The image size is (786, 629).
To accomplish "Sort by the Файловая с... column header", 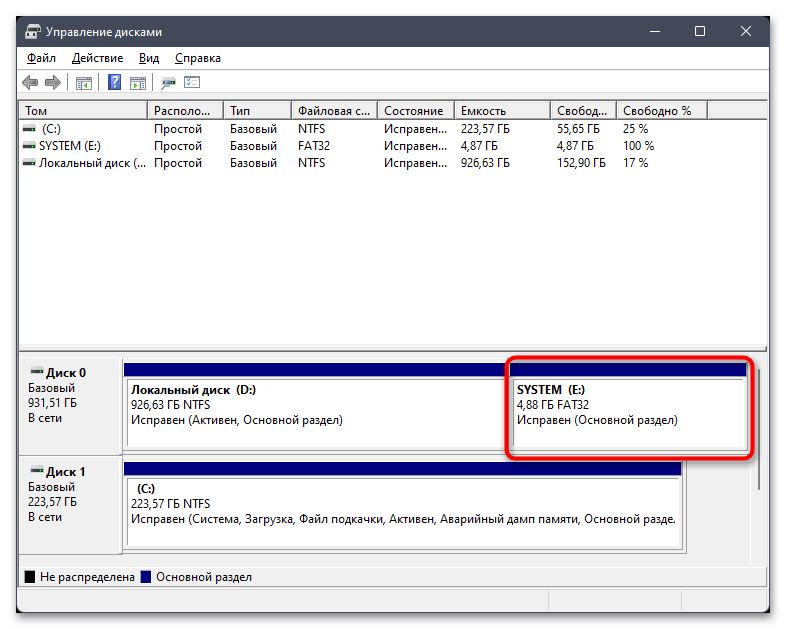I will tap(334, 111).
